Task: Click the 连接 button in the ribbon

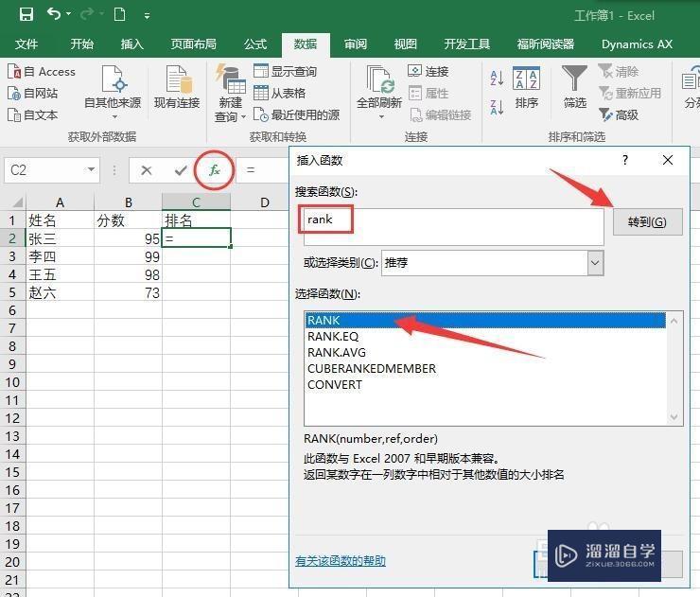Action: pos(429,71)
